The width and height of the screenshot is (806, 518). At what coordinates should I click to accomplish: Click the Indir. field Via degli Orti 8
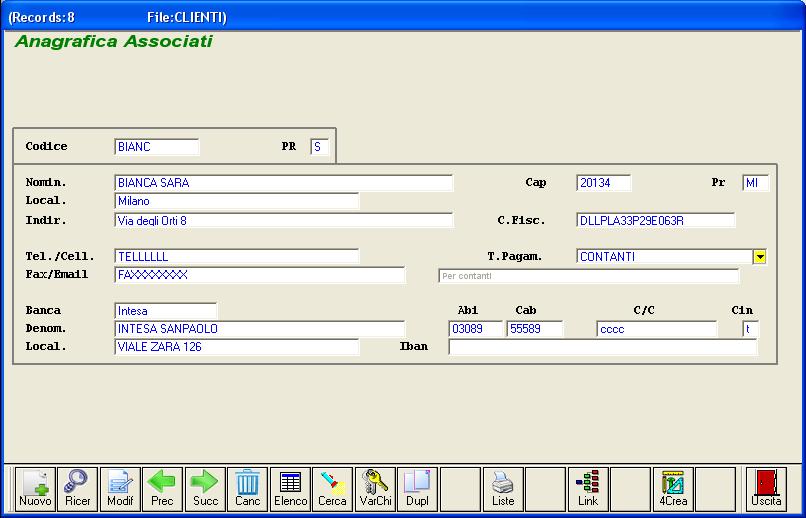284,220
